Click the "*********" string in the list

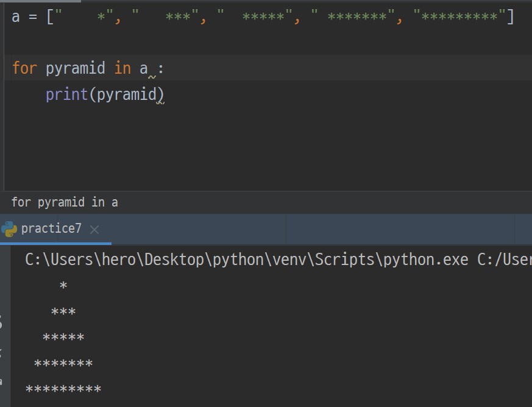tap(459, 16)
